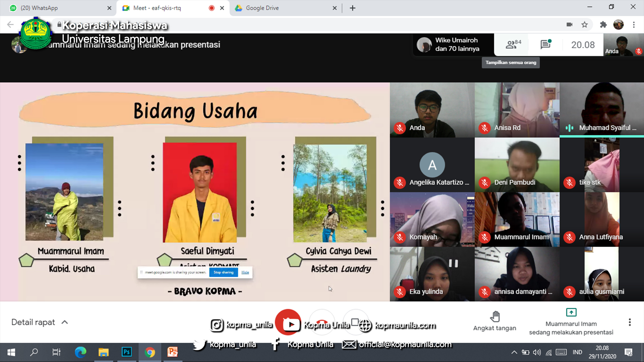Select the Angkat tangan raise hand icon
644x362 pixels.
[495, 316]
